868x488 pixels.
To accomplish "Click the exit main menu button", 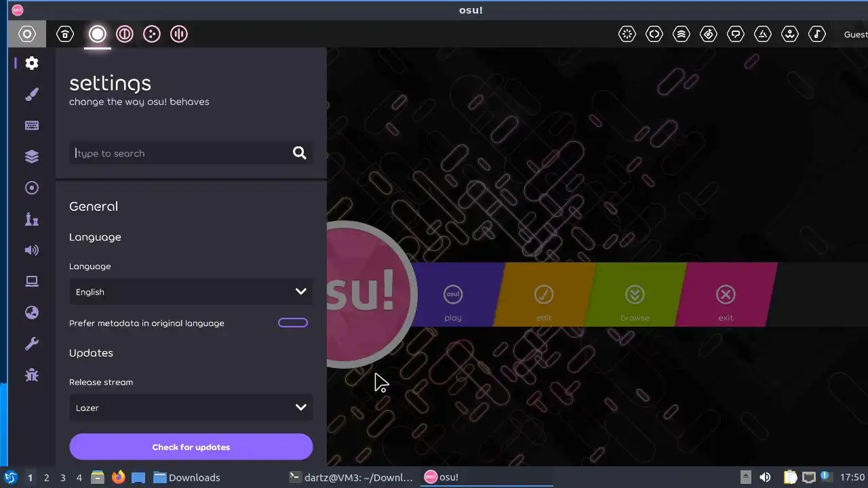I will [x=726, y=295].
